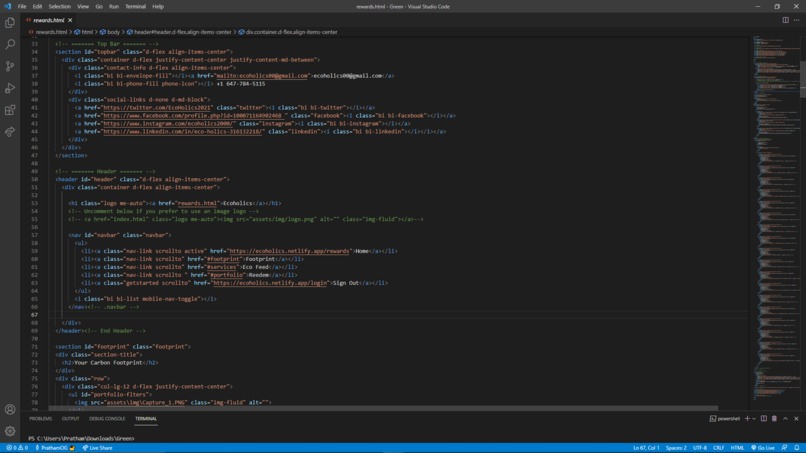The width and height of the screenshot is (806, 453).
Task: Kill terminal with the trash icon
Action: click(x=774, y=419)
